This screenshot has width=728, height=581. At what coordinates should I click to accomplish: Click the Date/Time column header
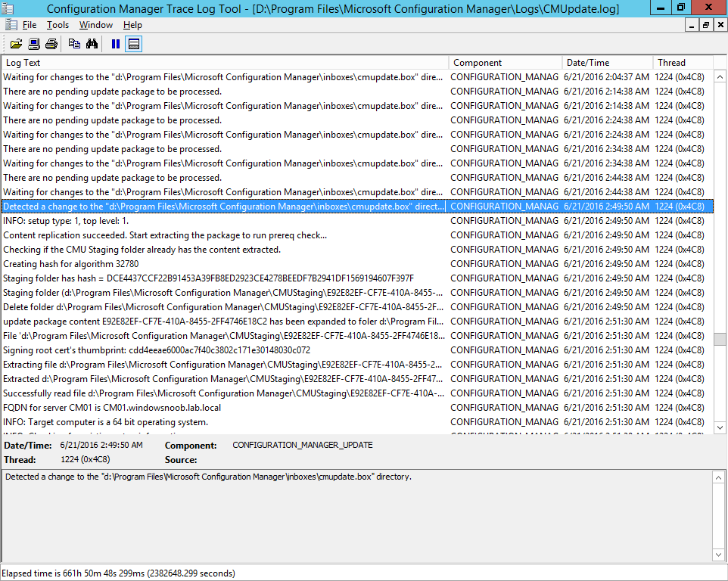pyautogui.click(x=607, y=63)
